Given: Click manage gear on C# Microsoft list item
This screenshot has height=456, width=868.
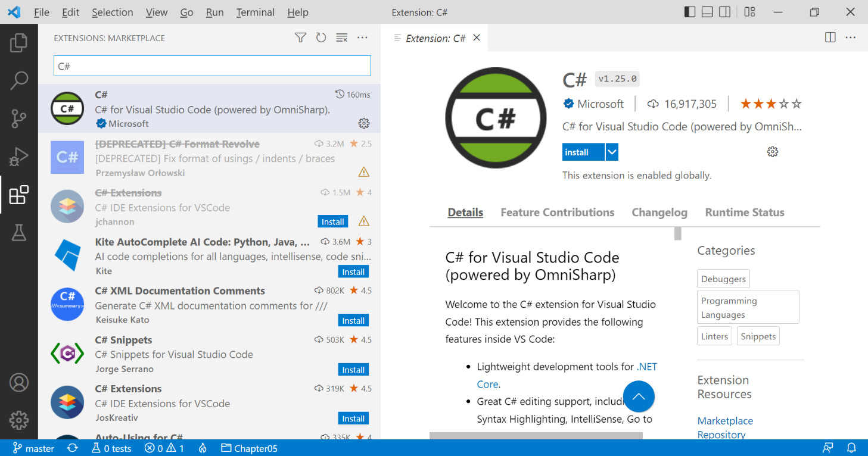Looking at the screenshot, I should point(364,123).
